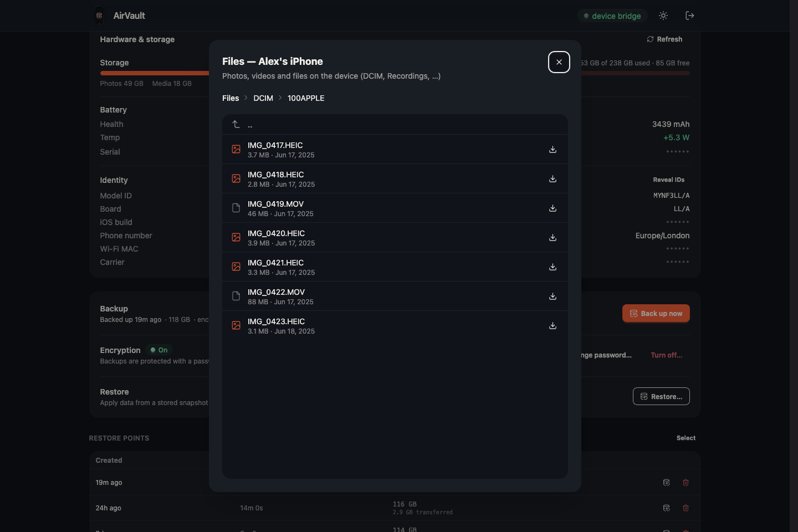
Task: Click the up arrow icon in file list
Action: [x=236, y=124]
